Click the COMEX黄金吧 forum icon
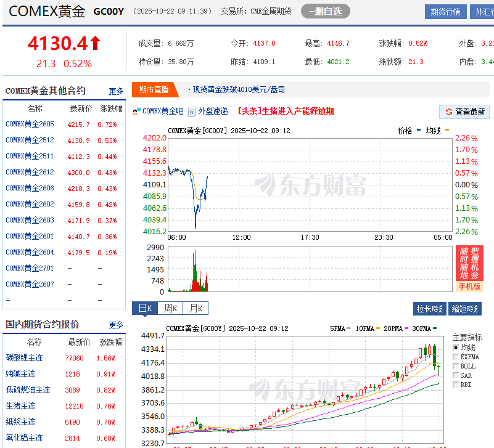494x448 pixels. pos(137,112)
